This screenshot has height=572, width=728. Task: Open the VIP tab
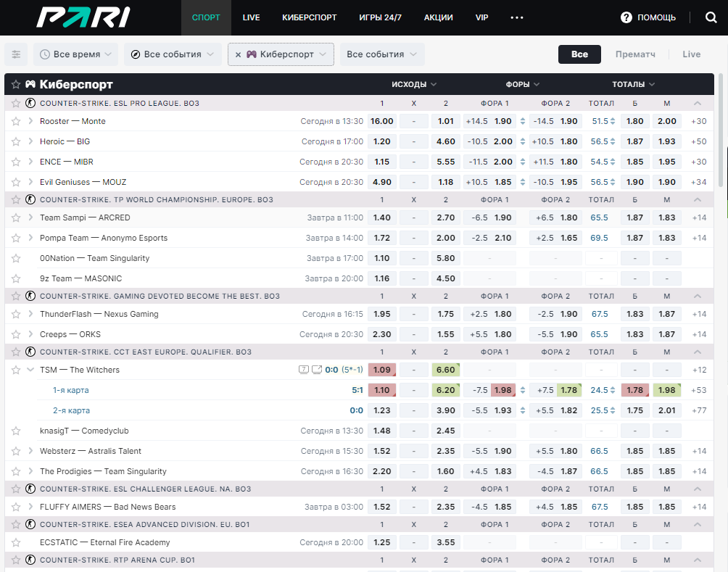coord(482,17)
